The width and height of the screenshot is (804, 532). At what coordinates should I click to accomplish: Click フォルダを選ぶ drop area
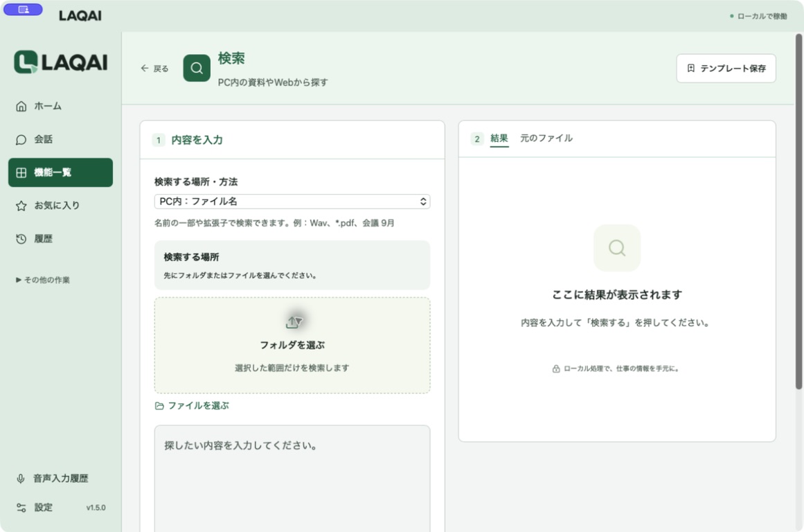point(292,345)
